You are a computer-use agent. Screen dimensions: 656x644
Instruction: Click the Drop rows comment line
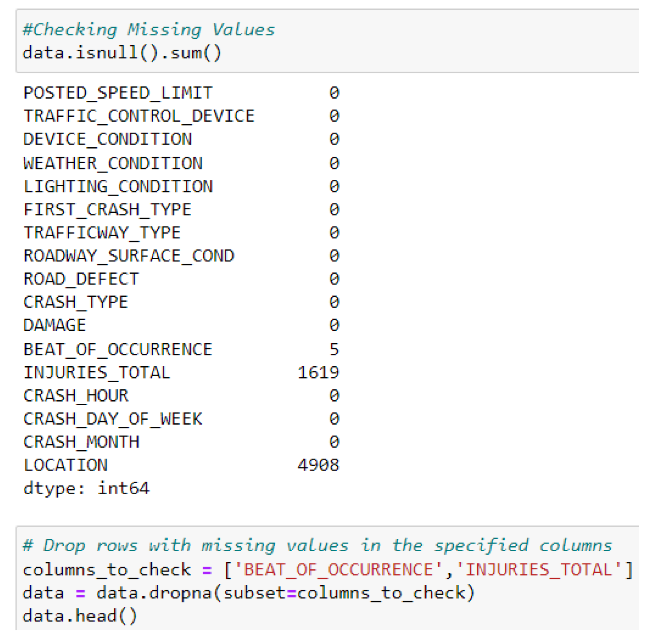tap(317, 546)
